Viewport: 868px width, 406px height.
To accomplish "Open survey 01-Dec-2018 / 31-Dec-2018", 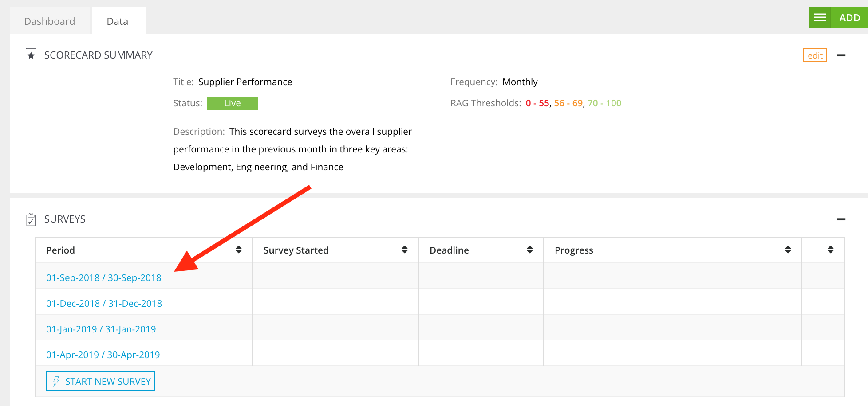I will (104, 304).
